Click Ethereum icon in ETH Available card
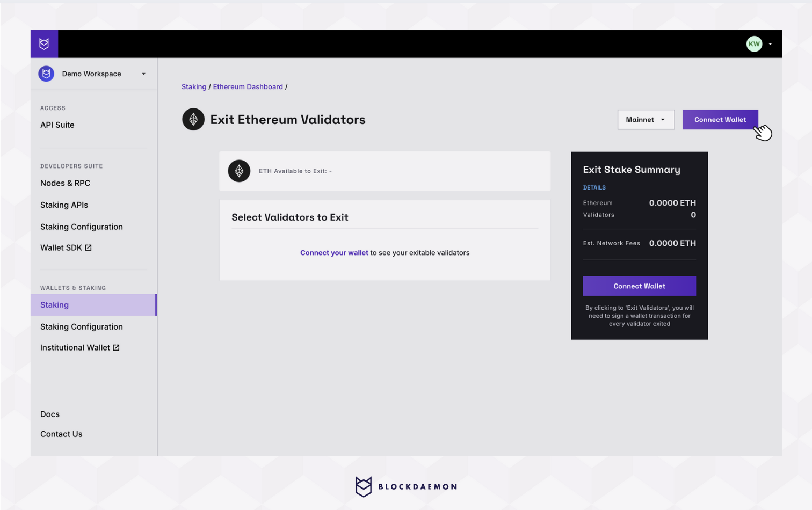The height and width of the screenshot is (510, 812). pos(239,171)
